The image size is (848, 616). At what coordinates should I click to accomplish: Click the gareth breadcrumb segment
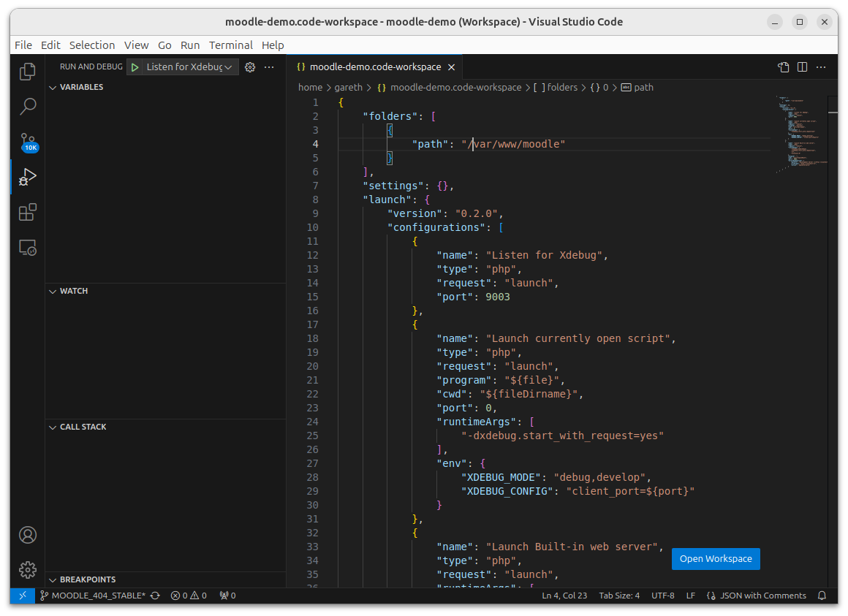point(348,88)
